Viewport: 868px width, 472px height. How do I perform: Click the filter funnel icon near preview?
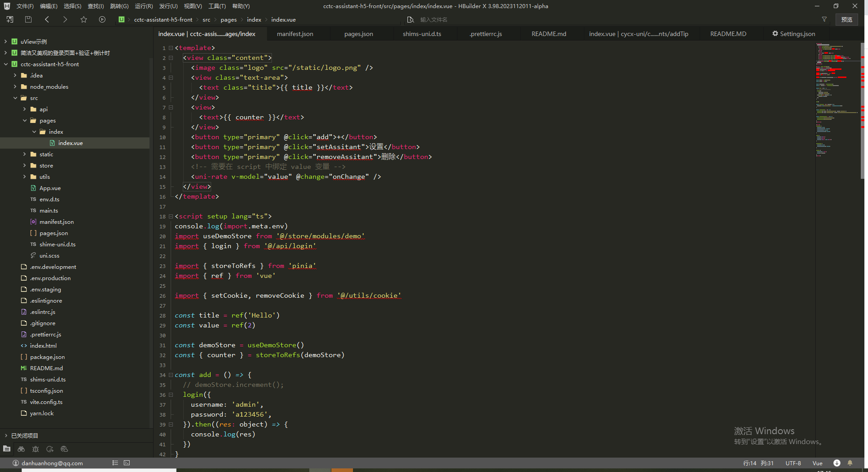pyautogui.click(x=824, y=19)
